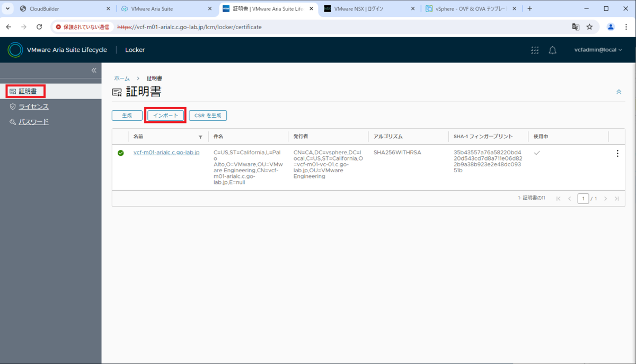Go to the next page of the table
Screen dimensions: 636x364
(x=605, y=199)
